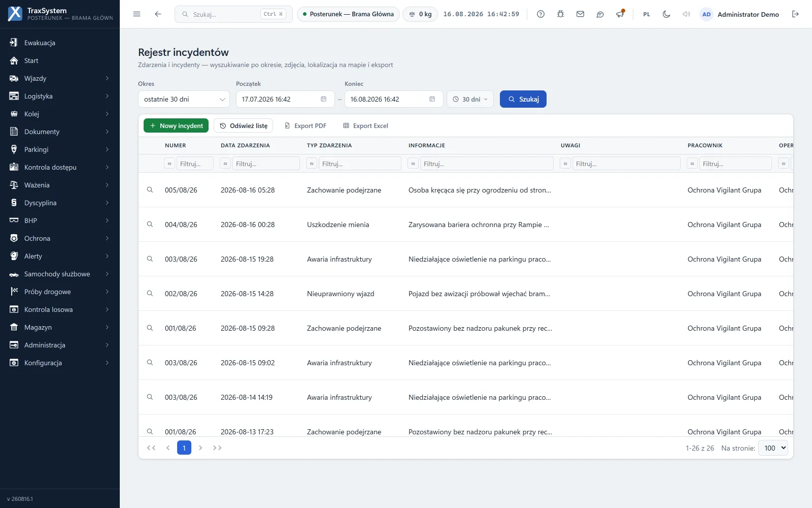Create a Nowy incydent
Viewport: 812px width, 508px height.
(x=176, y=125)
